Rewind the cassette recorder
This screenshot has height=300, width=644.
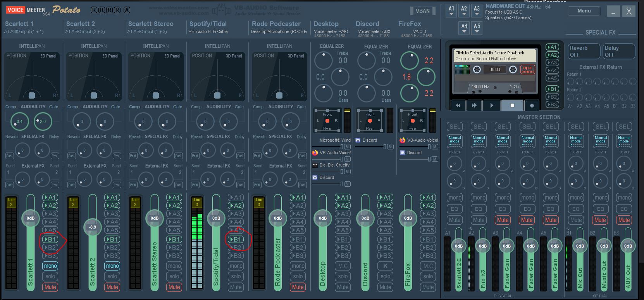(458, 105)
